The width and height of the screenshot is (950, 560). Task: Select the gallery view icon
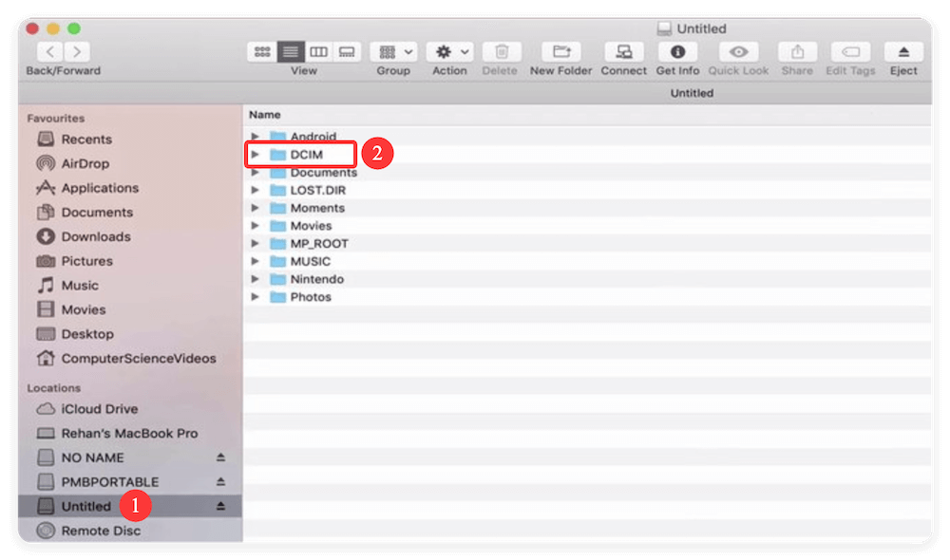345,51
